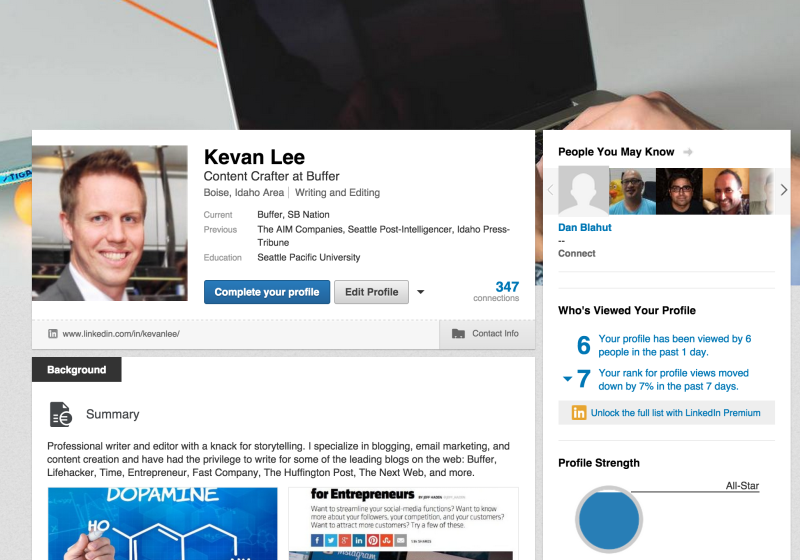Click the Profile Strength blue circle meter
Screen dimensions: 800x560
609,519
